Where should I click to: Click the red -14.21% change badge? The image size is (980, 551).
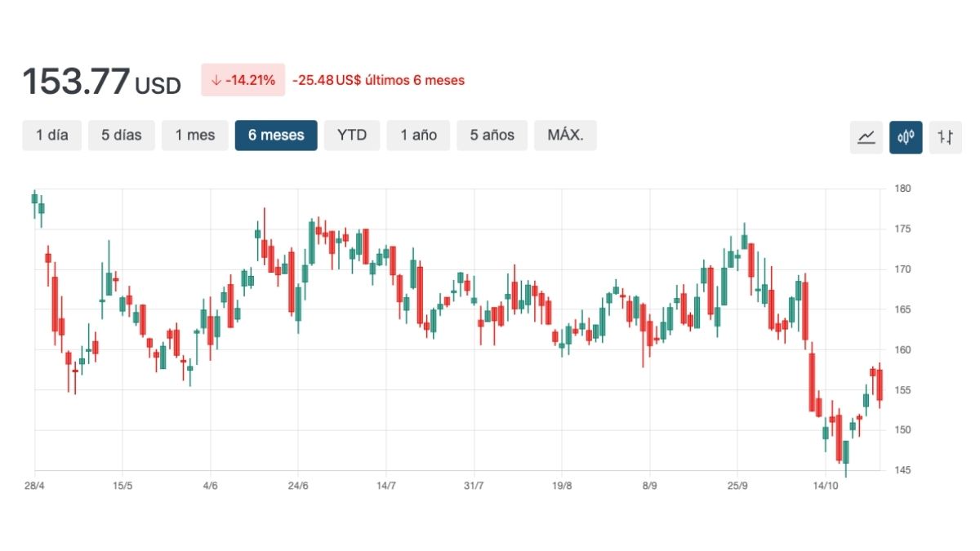pos(243,80)
